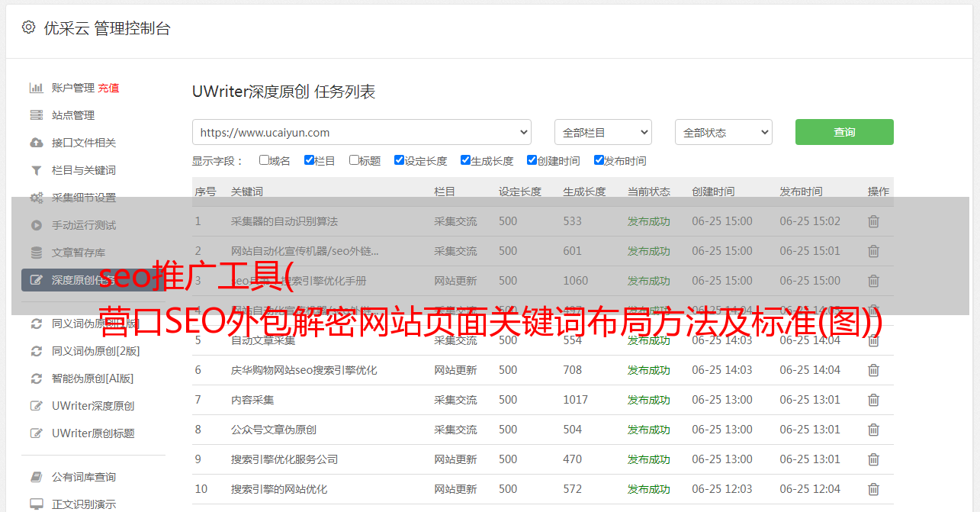Image resolution: width=980 pixels, height=512 pixels.
Task: Open 智能伪原创[AI版] sidebar item
Action: (92, 378)
